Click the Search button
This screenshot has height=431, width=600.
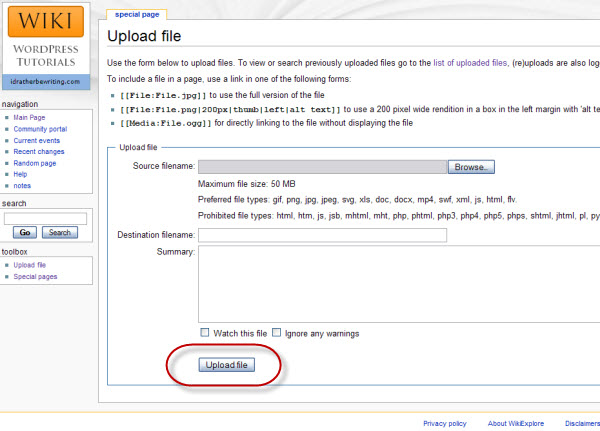[60, 232]
